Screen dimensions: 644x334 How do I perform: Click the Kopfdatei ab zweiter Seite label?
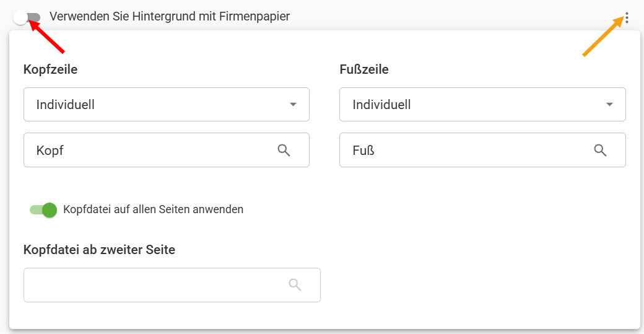100,250
